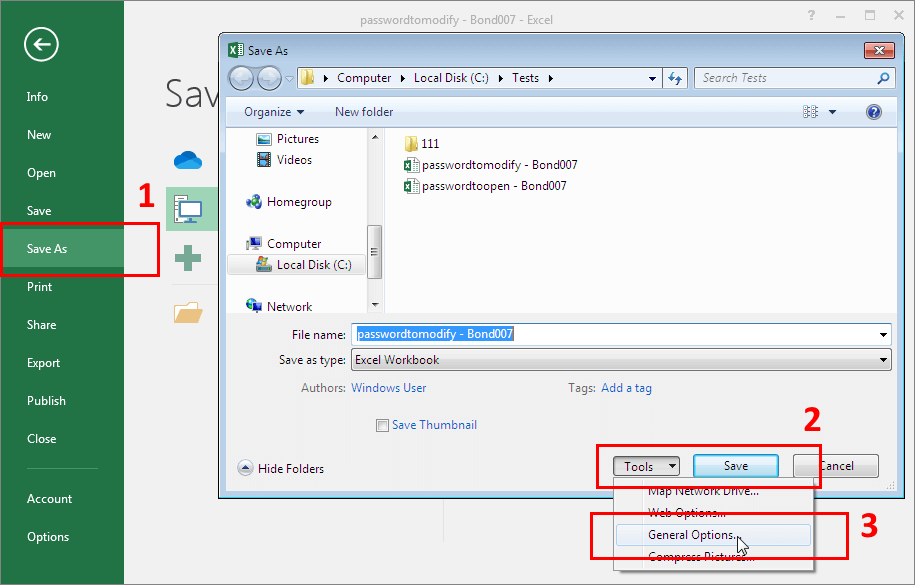Screen dimensions: 915x585
Task: Click Local Disk (C:) breadcrumb in address bar
Action: point(451,78)
